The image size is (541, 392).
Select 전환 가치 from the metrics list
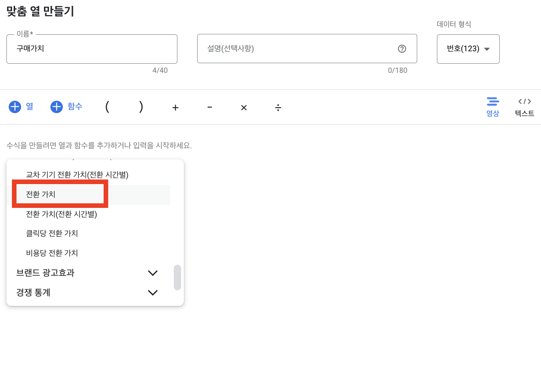coord(60,194)
